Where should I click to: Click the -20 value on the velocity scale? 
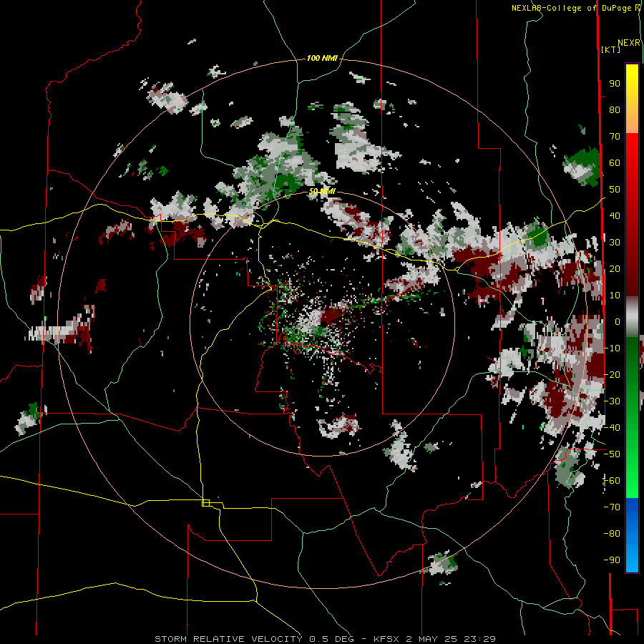pos(612,375)
